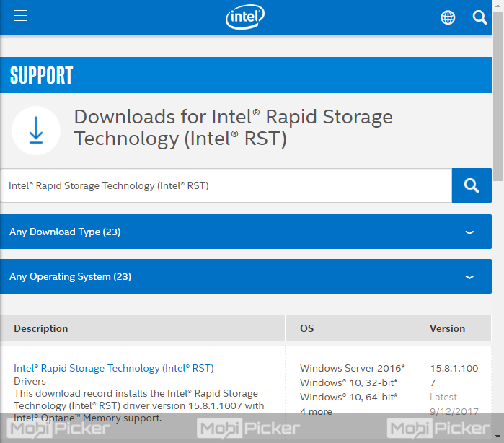This screenshot has height=443, width=504.
Task: Go to the Intel logo homepage
Action: (245, 17)
